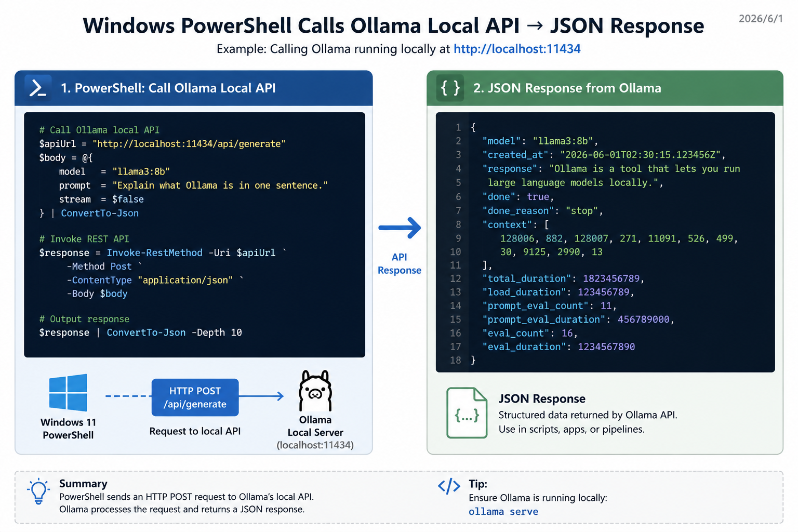Click the "$body = @{" line

coord(66,158)
